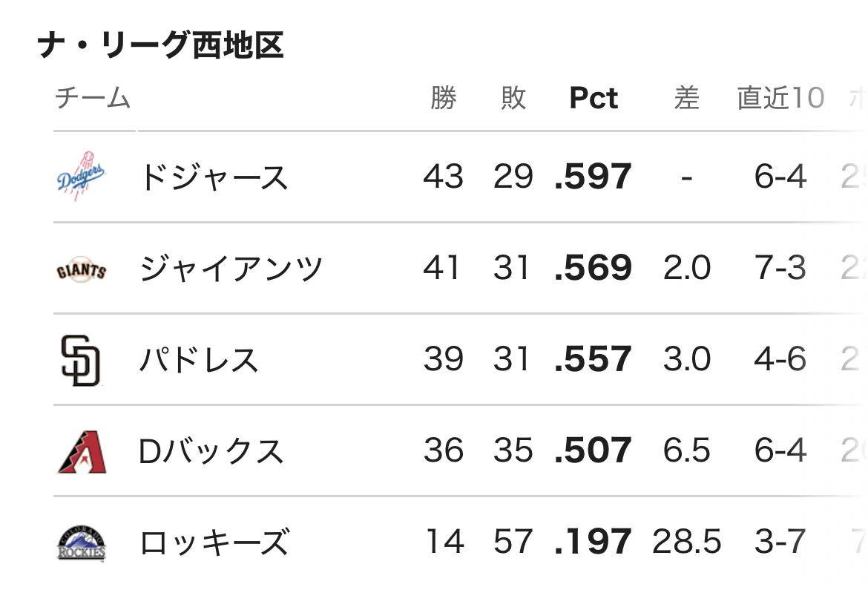This screenshot has height=590, width=868.
Task: Open the パドレス team link
Action: (x=199, y=360)
